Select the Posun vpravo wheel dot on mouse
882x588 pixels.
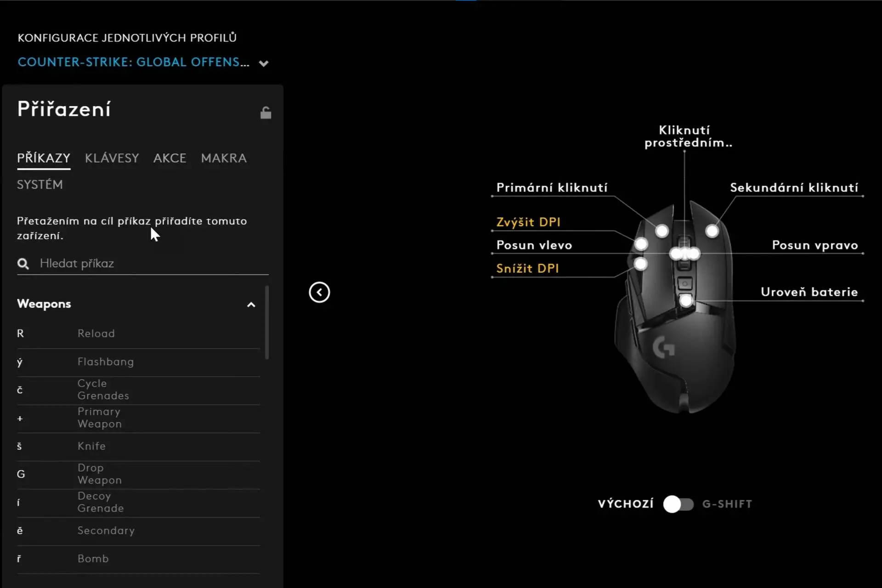tap(694, 253)
